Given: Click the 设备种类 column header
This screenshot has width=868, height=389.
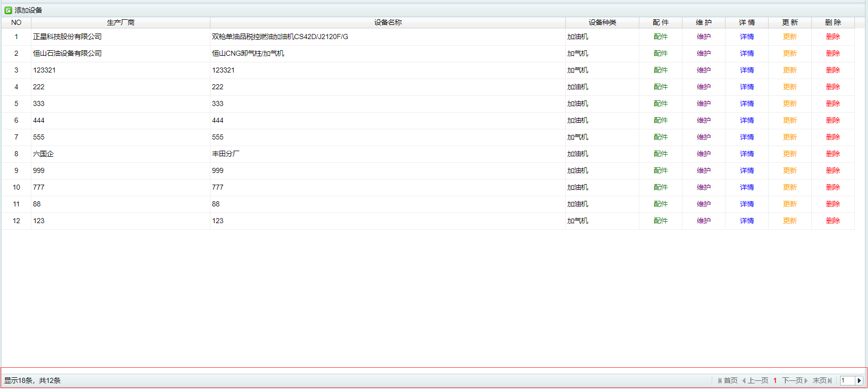Looking at the screenshot, I should 602,22.
